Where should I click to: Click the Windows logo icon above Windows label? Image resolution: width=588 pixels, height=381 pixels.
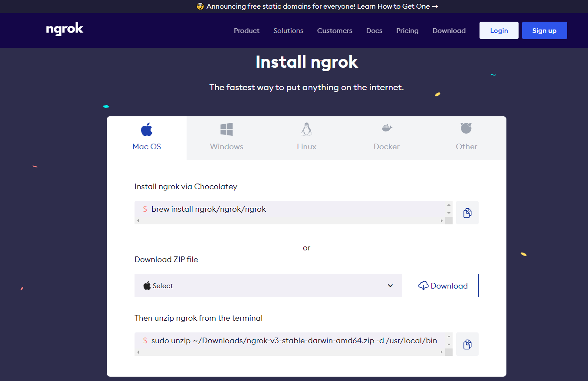226,128
